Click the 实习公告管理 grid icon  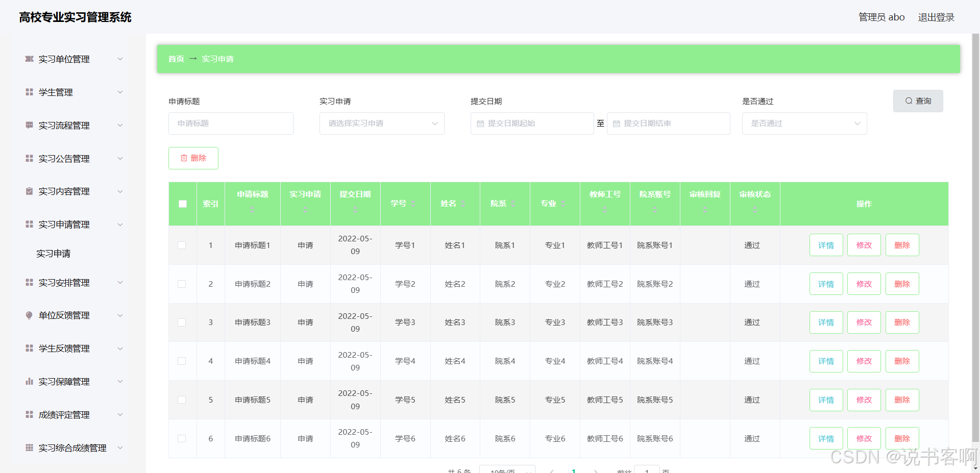[x=30, y=159]
